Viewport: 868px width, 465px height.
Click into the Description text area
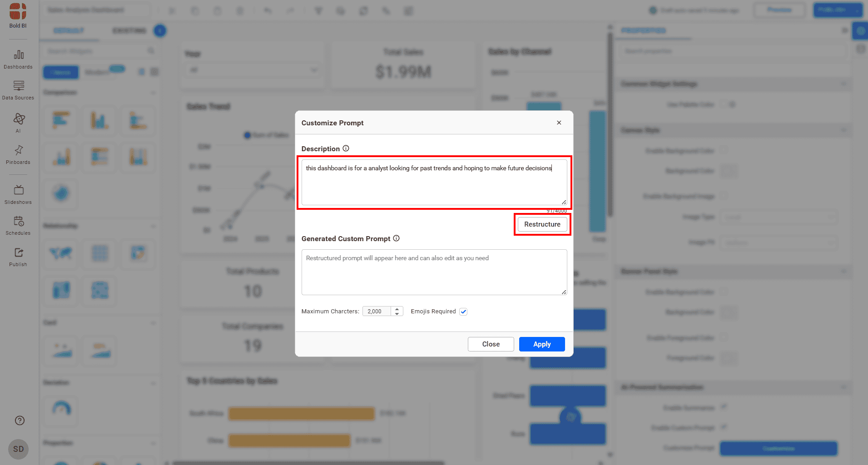pyautogui.click(x=434, y=182)
